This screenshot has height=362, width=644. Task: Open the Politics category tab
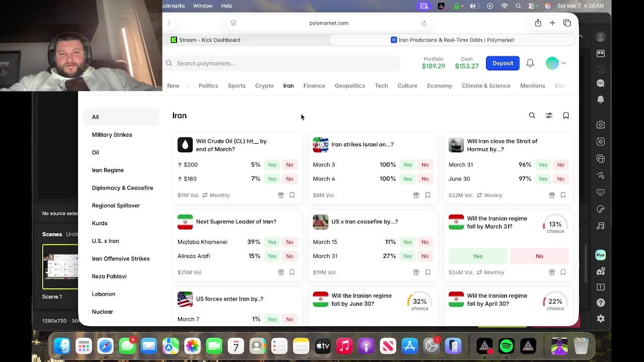[x=208, y=86]
